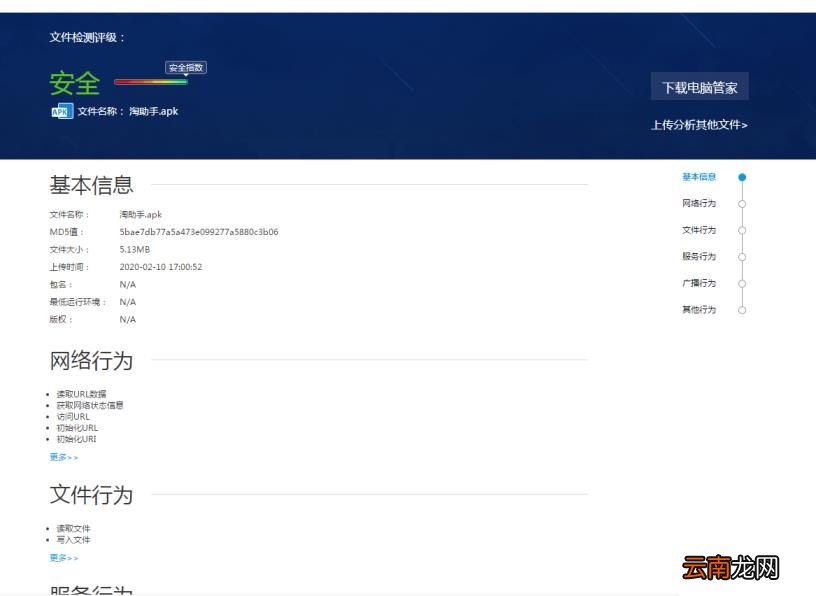Select the 服务行为 navigation dot

742,257
